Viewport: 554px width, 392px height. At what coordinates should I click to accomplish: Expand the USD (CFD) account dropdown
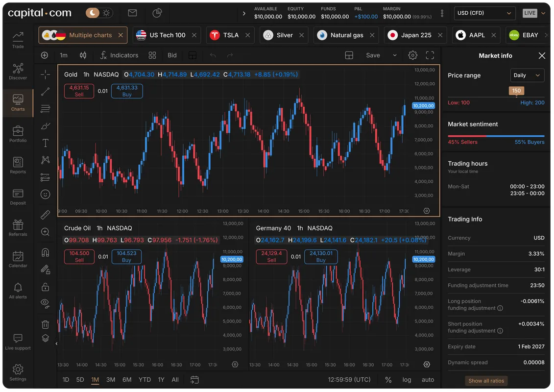tap(484, 13)
